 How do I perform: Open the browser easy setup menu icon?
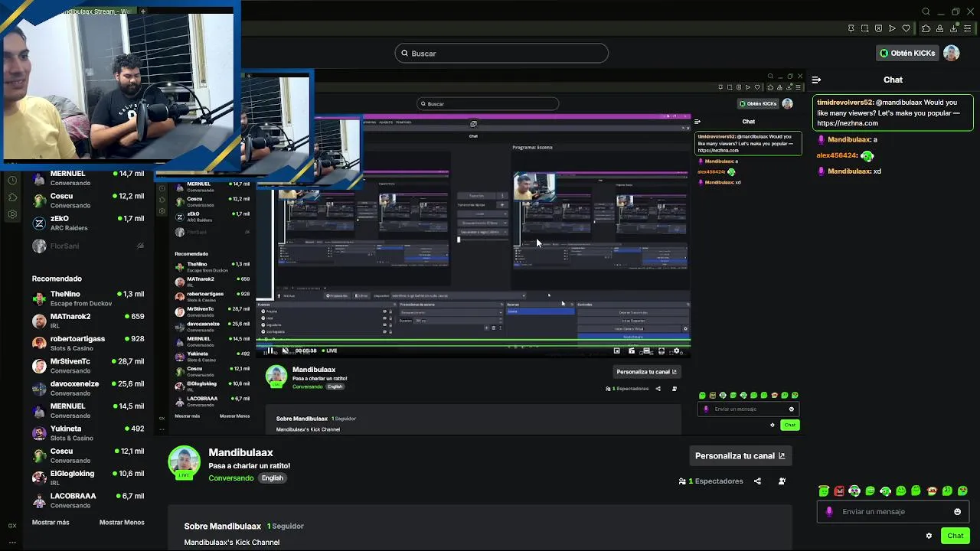click(x=969, y=29)
